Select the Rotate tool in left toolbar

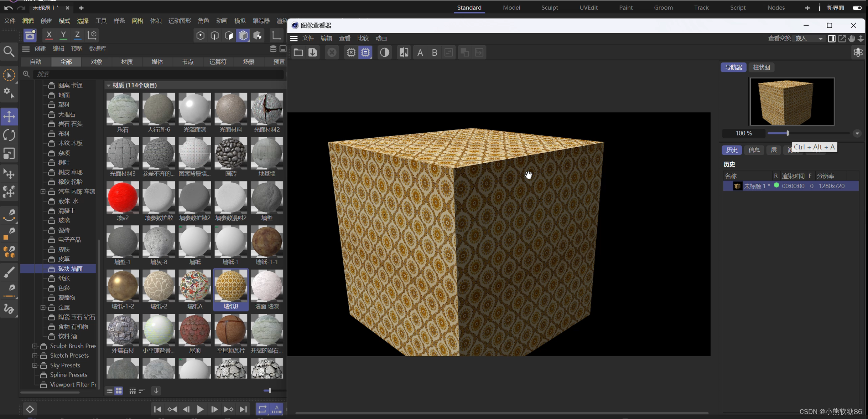[x=9, y=135]
